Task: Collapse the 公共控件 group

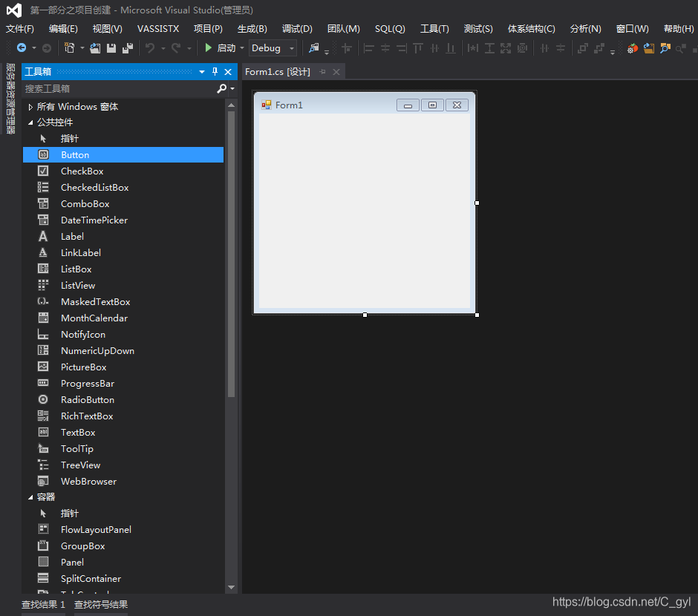Action: pos(30,122)
